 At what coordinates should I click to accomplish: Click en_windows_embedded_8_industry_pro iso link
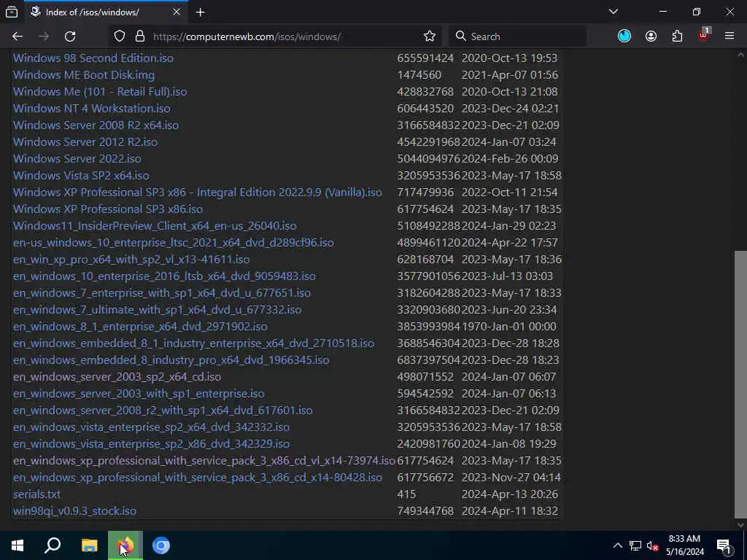point(171,360)
